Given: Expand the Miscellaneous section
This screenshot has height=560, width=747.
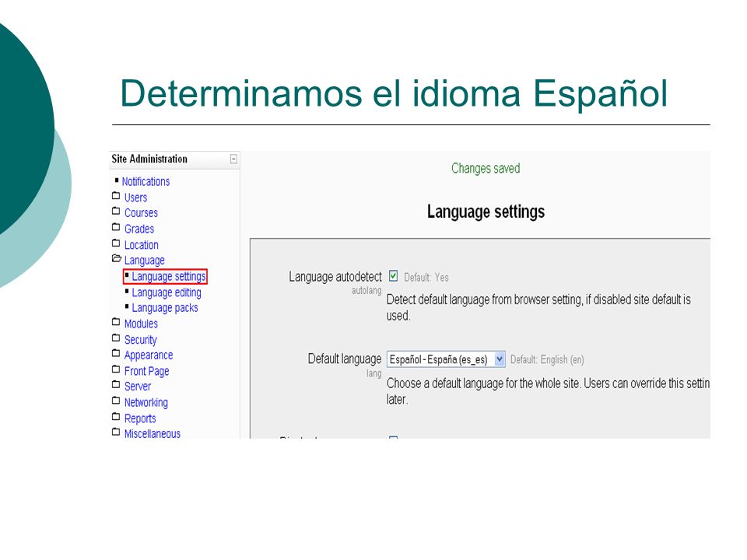Looking at the screenshot, I should [x=153, y=434].
